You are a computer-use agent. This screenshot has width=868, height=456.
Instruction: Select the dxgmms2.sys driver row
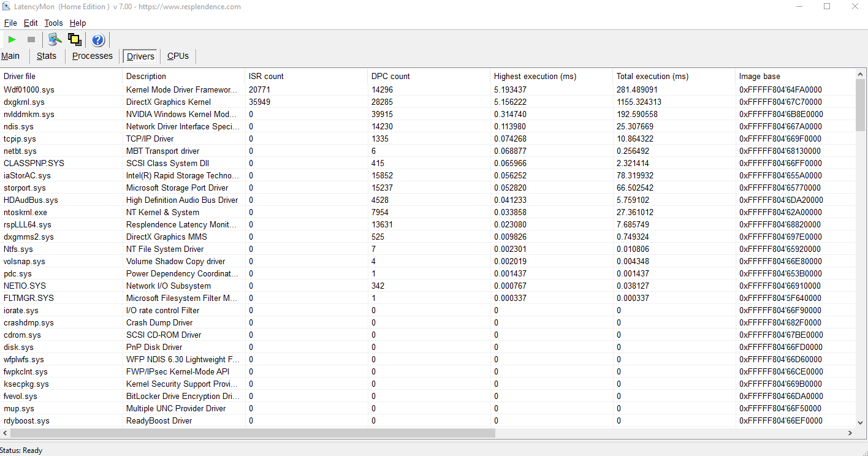[x=427, y=237]
